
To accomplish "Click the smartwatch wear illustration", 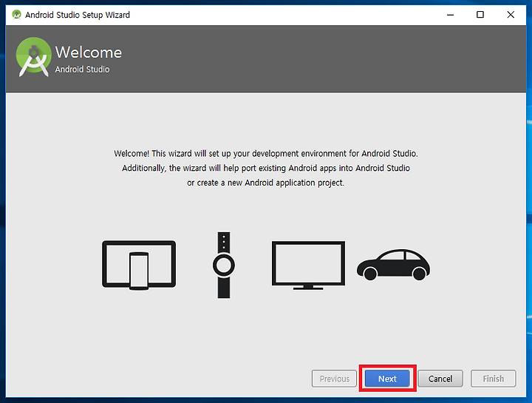I will (224, 265).
